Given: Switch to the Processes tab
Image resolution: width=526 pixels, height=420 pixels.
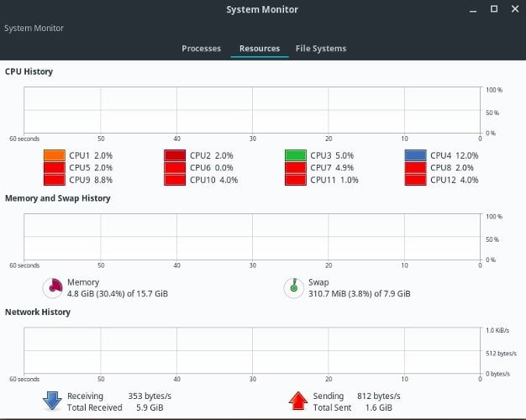Looking at the screenshot, I should [x=202, y=49].
